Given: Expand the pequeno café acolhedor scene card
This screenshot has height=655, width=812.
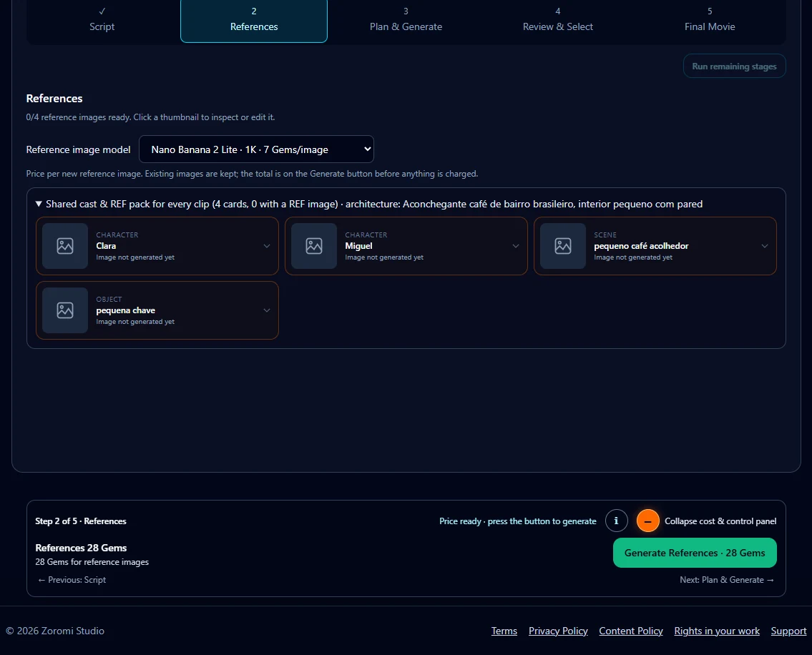Looking at the screenshot, I should coord(765,246).
